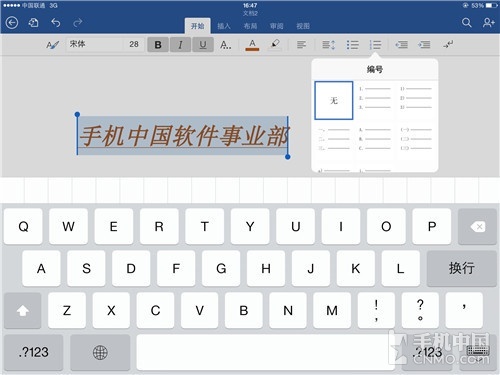
Task: Increase paragraph indent
Action: click(x=424, y=45)
